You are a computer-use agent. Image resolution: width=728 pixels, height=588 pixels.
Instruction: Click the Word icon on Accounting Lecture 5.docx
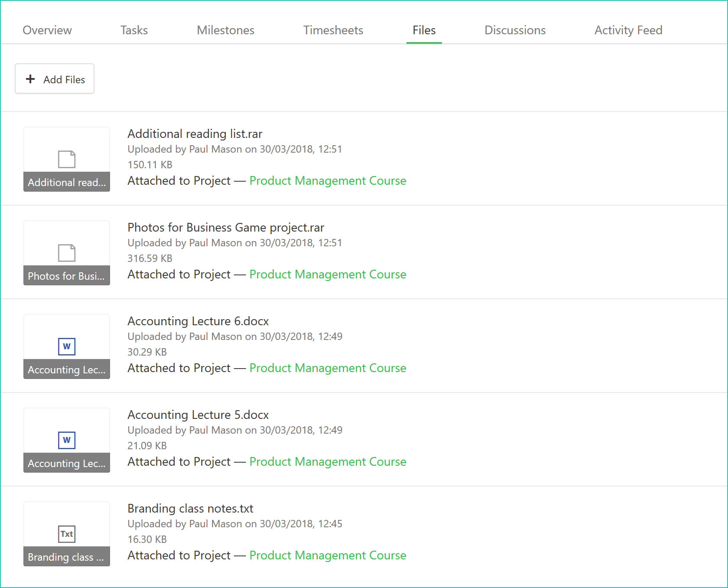66,440
